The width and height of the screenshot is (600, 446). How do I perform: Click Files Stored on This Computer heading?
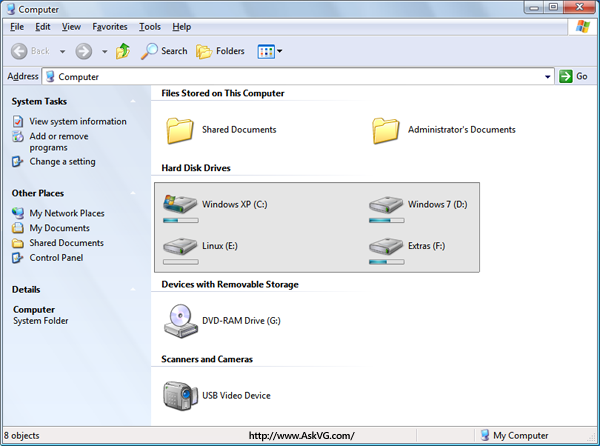pyautogui.click(x=223, y=93)
